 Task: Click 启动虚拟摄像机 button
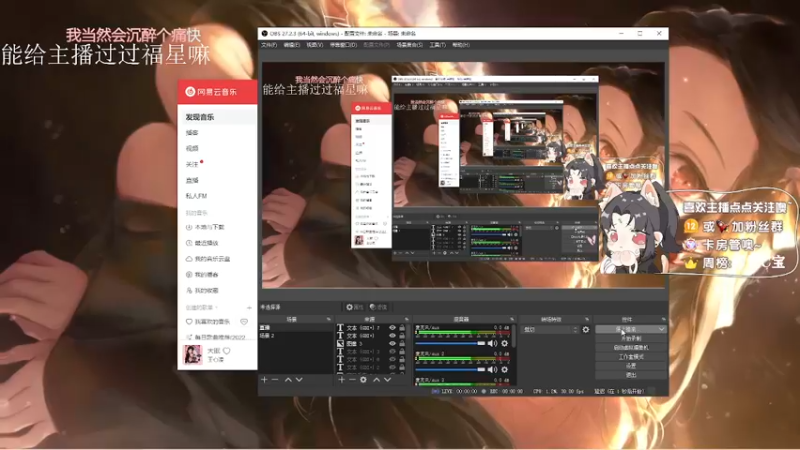tap(631, 347)
